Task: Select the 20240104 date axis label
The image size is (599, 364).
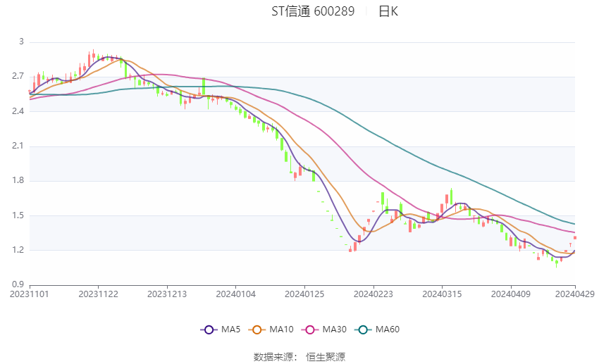Action: (x=235, y=294)
